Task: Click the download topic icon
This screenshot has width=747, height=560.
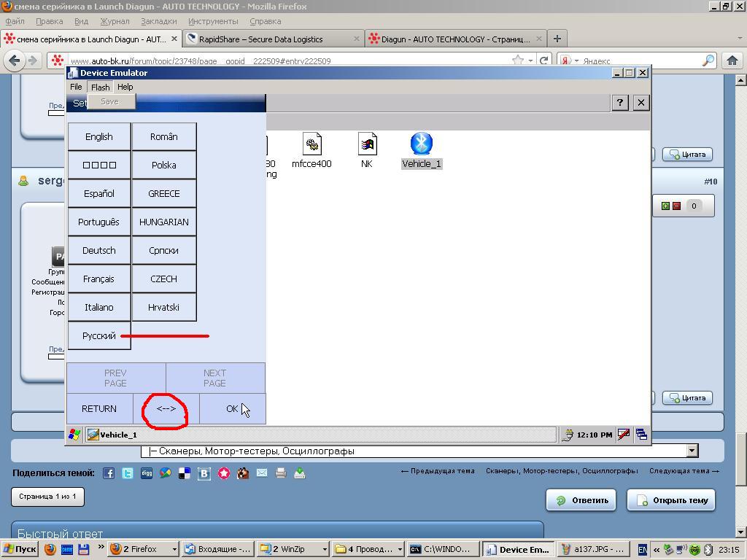Action: 300,473
